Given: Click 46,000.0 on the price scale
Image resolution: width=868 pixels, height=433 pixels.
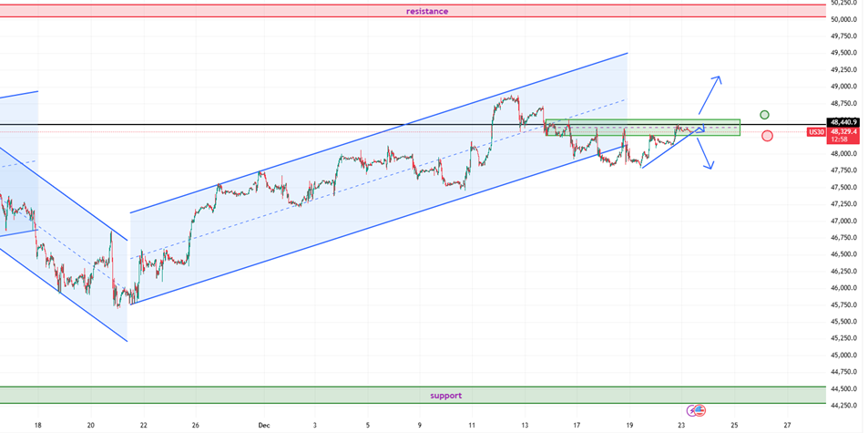Looking at the screenshot, I should click(x=845, y=288).
